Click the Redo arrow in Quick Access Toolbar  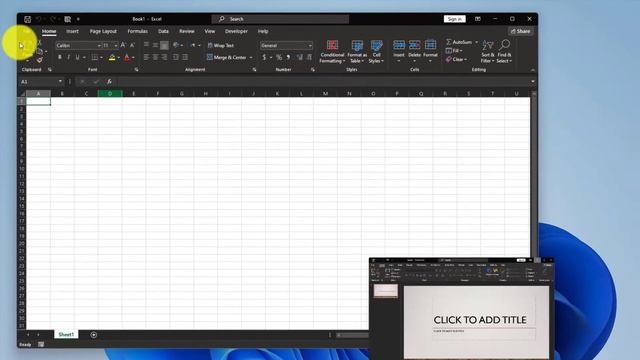click(53, 19)
